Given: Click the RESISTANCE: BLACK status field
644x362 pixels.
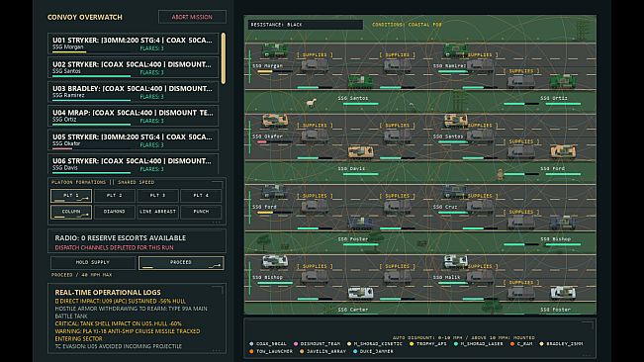Looking at the screenshot, I should pyautogui.click(x=305, y=25).
